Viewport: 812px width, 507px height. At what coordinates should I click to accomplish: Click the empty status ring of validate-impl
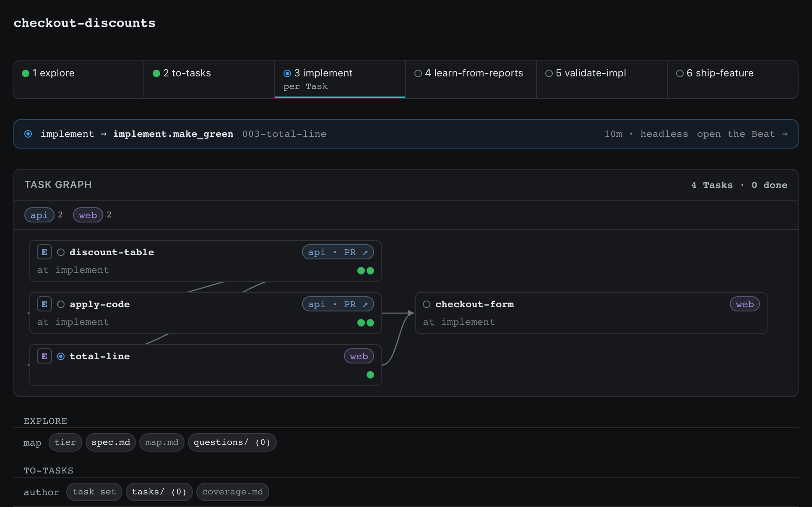[x=549, y=73]
